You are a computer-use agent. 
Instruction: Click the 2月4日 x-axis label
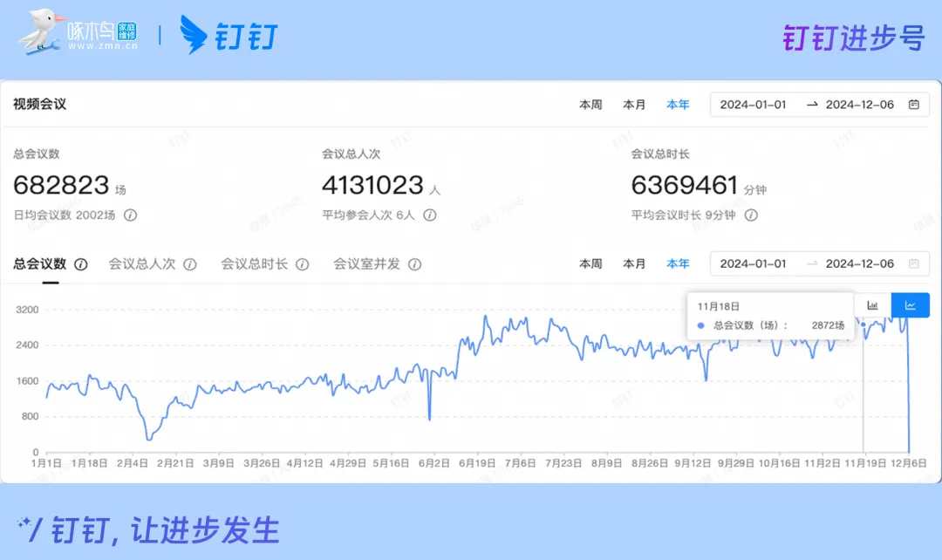coord(133,463)
